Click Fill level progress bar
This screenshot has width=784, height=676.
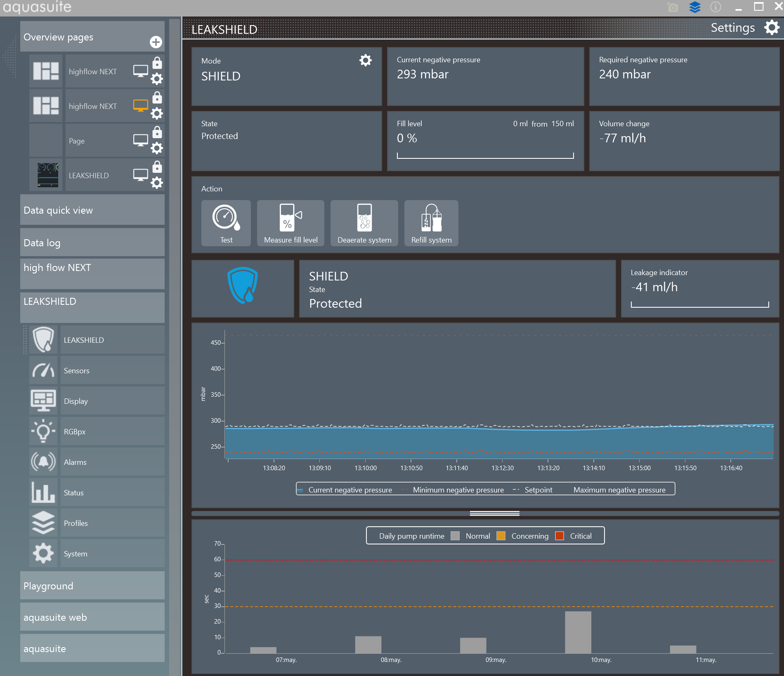pyautogui.click(x=485, y=155)
